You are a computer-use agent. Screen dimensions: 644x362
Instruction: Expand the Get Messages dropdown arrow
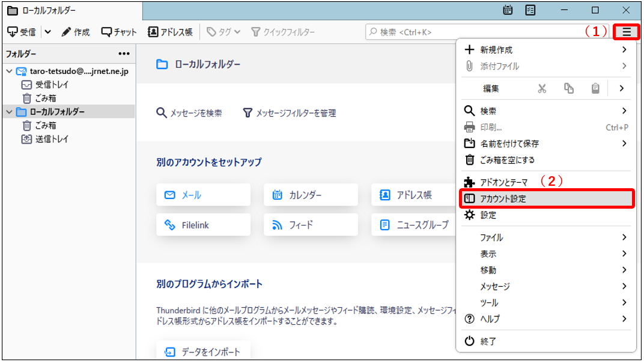pyautogui.click(x=47, y=32)
